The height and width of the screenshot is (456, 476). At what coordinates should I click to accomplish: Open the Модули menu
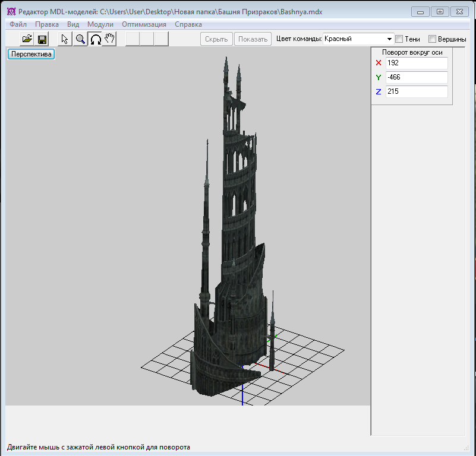pos(100,24)
